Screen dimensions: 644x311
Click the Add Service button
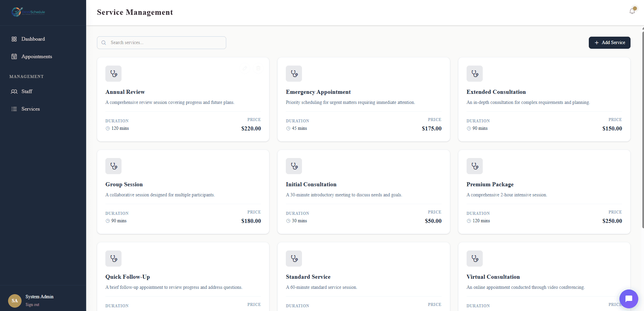pos(609,43)
